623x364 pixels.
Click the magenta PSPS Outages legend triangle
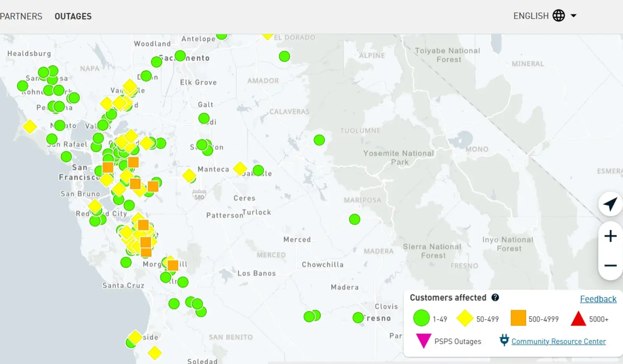click(x=423, y=341)
